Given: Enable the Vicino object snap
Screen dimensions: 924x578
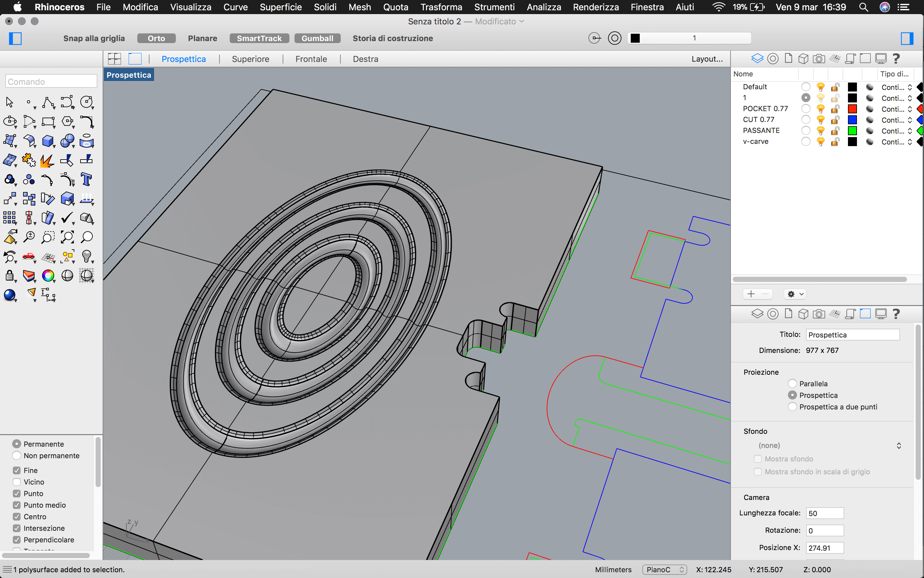Looking at the screenshot, I should (17, 482).
